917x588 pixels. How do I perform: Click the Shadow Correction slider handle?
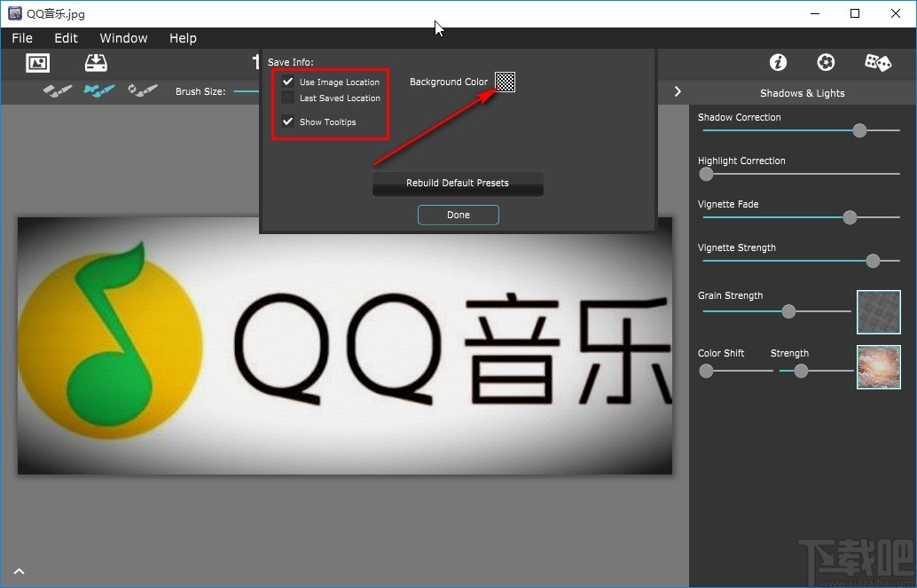pos(859,130)
